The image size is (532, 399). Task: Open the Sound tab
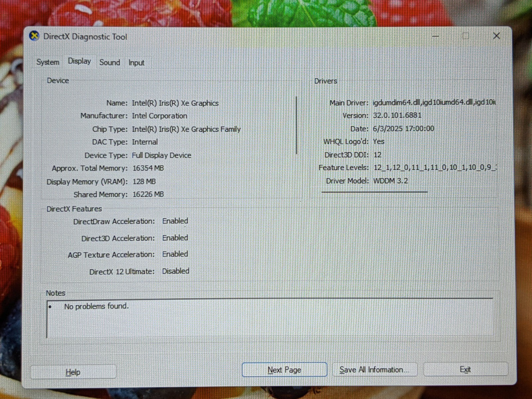point(110,63)
